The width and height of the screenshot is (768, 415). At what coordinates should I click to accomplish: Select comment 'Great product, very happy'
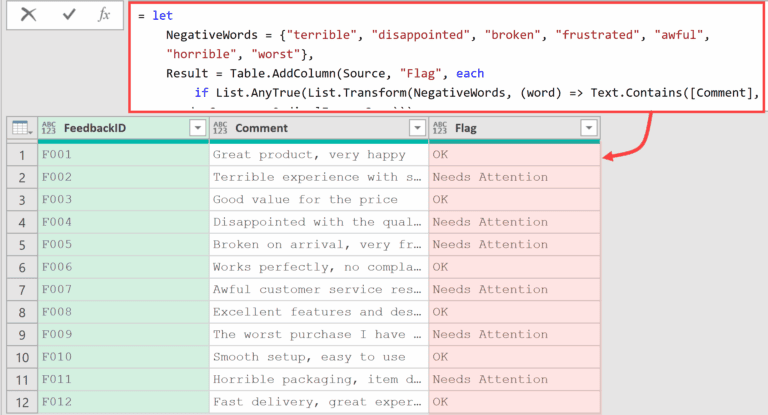click(x=319, y=155)
